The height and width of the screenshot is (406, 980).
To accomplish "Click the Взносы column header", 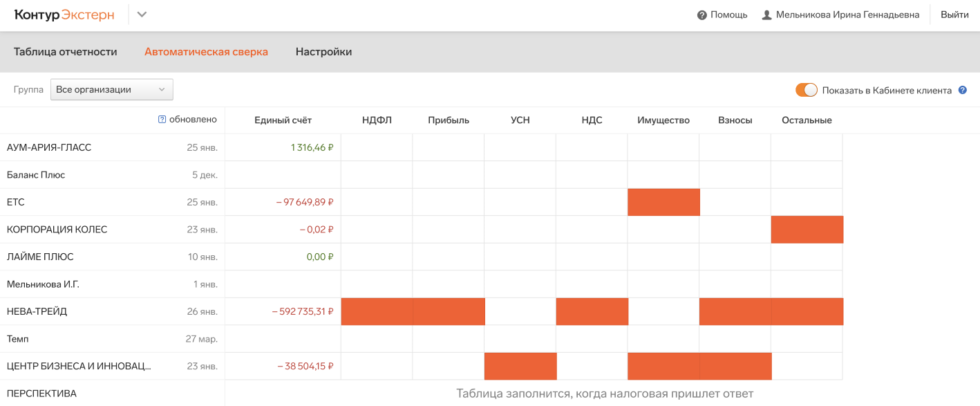I will click(x=735, y=120).
